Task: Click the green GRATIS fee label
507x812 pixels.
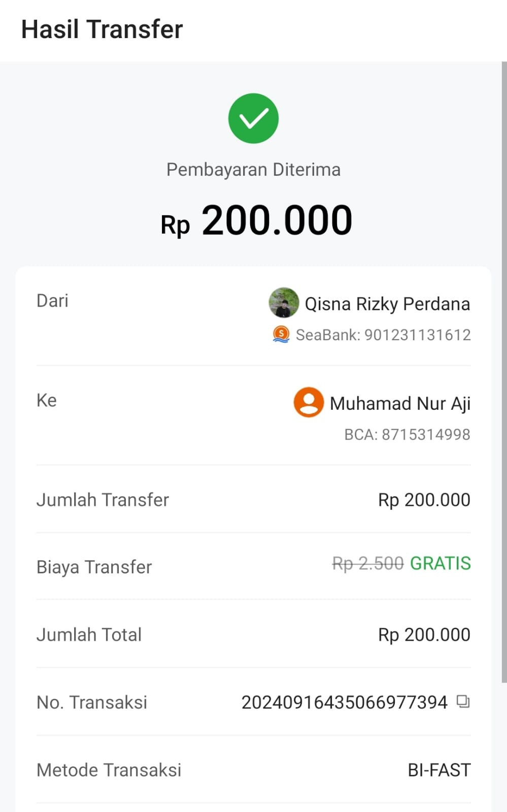Action: click(440, 563)
